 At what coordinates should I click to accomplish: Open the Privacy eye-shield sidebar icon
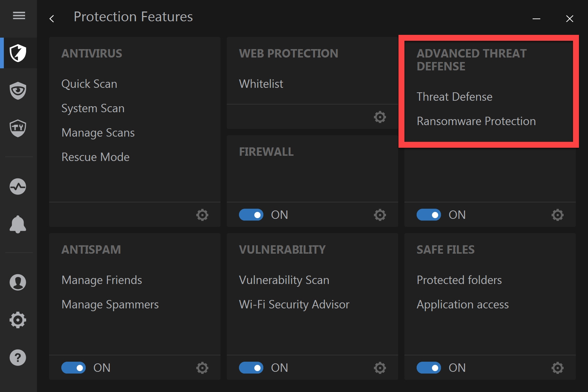point(18,91)
